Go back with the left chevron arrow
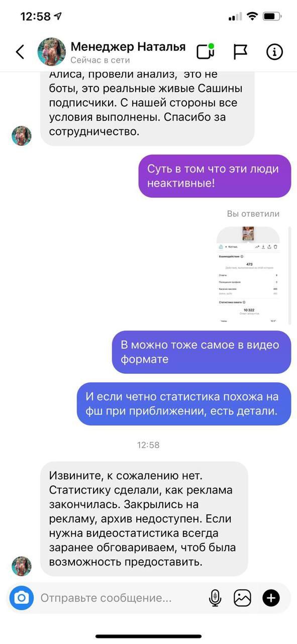This screenshot has width=297, height=644. tap(20, 52)
